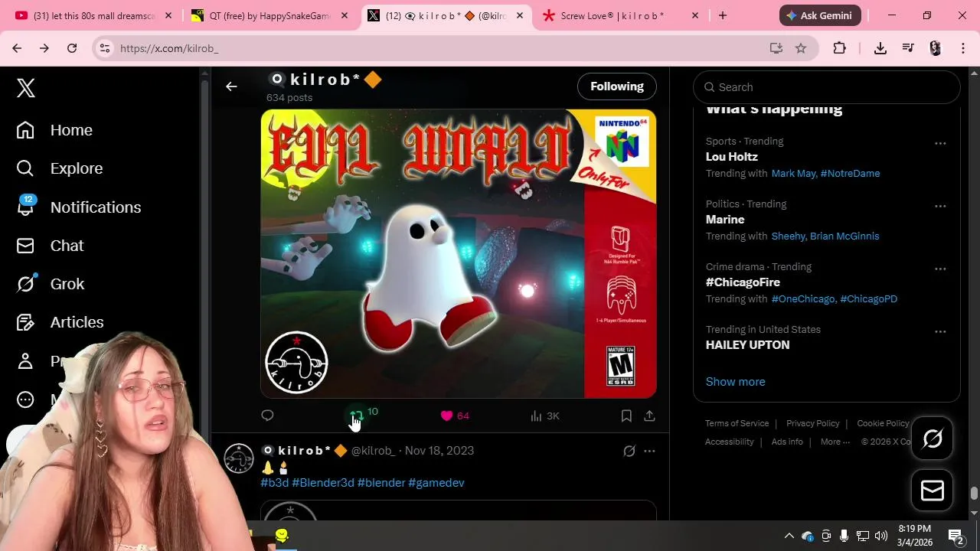The image size is (980, 551).
Task: Open more options for Lou Holtz trend
Action: click(x=940, y=143)
